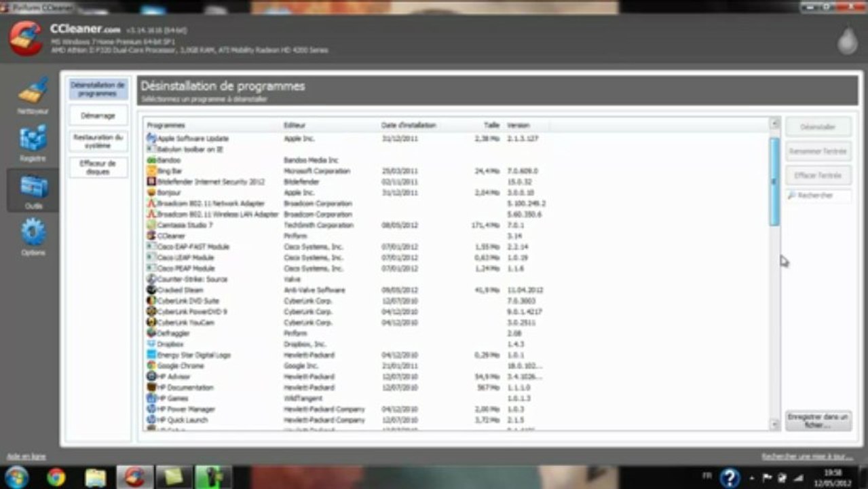Select the Cisco PEAP Module row
Image resolution: width=868 pixels, height=489 pixels.
coord(457,268)
